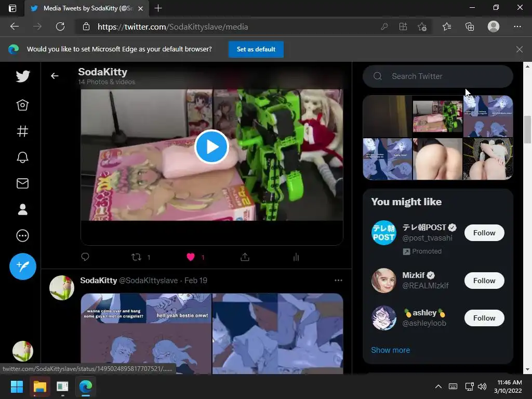532x399 pixels.
Task: Follow テレ朝POST account
Action: coord(484,233)
